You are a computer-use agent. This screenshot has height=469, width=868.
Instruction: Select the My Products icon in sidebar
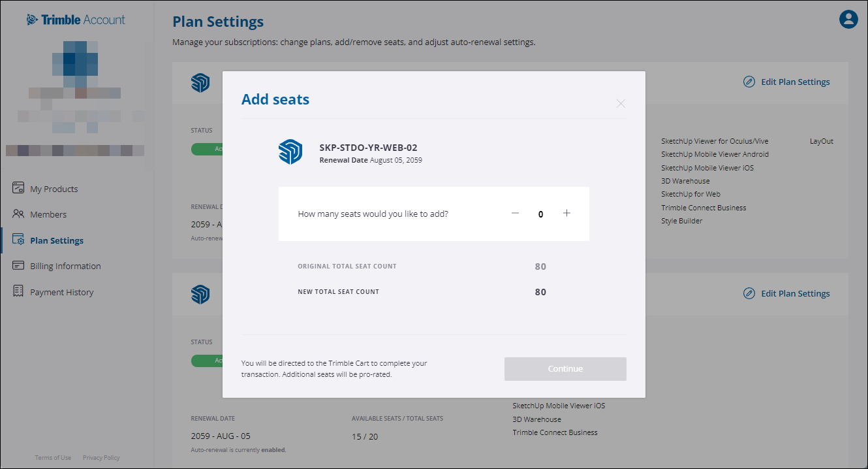tap(18, 188)
